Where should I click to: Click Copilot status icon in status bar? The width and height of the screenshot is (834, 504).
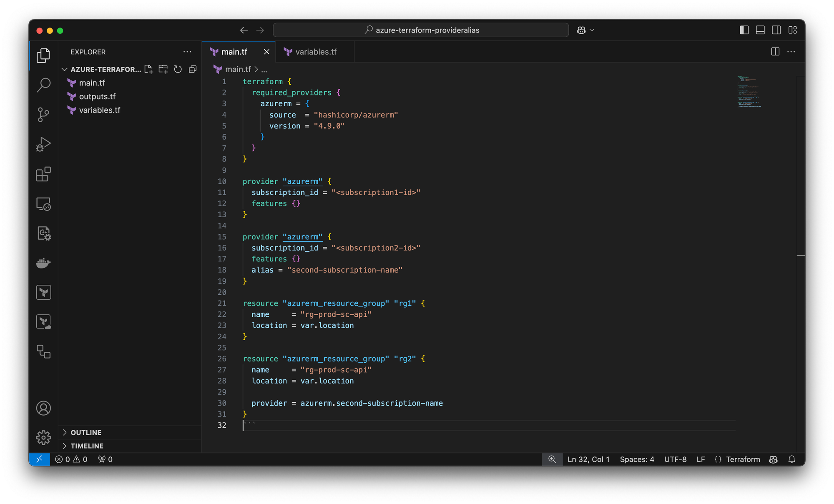[x=773, y=459]
